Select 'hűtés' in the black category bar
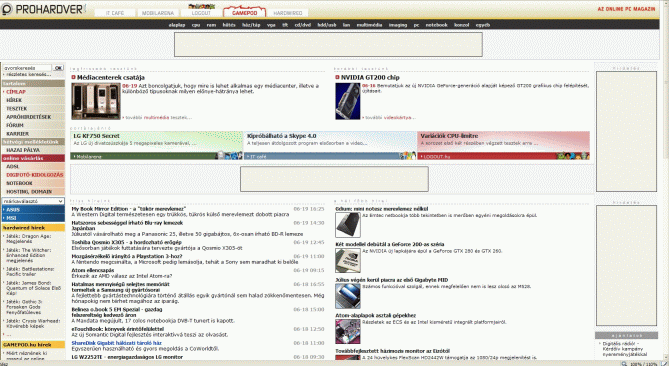669x366 pixels. [x=229, y=25]
